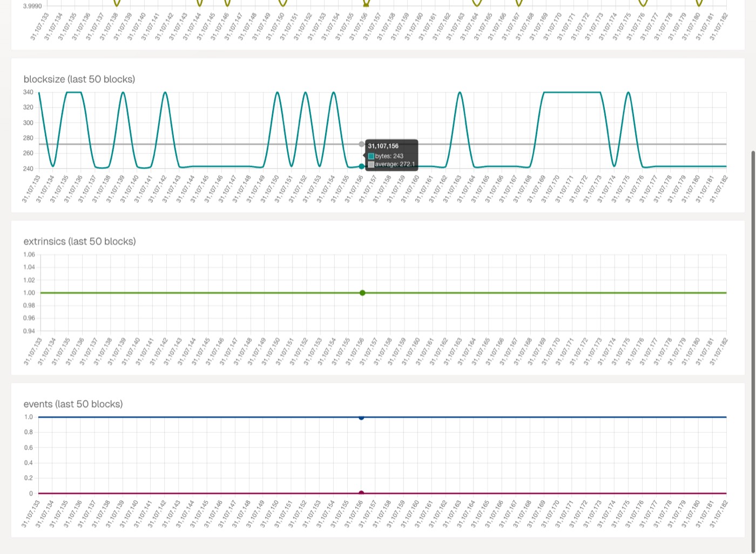Screen dimensions: 756x554
Task: Click the gray average data point on blocksize chart
Action: [x=362, y=144]
